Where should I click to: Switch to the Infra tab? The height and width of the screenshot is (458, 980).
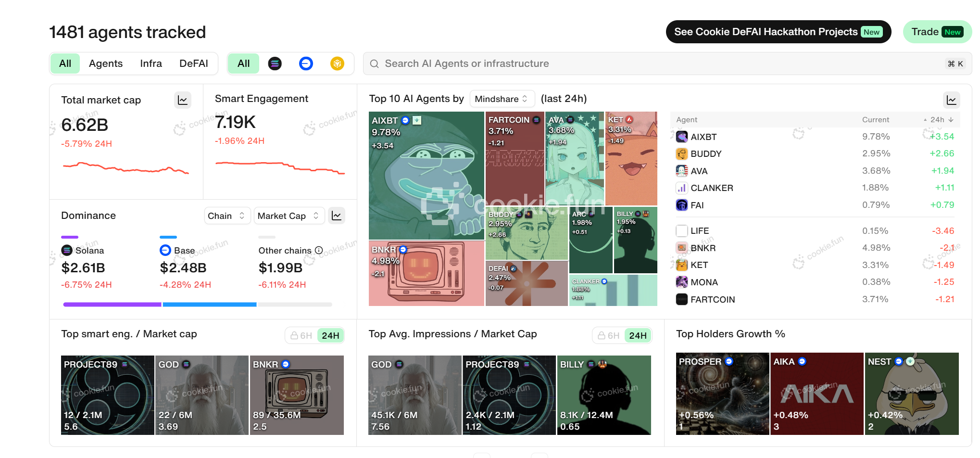pyautogui.click(x=151, y=64)
